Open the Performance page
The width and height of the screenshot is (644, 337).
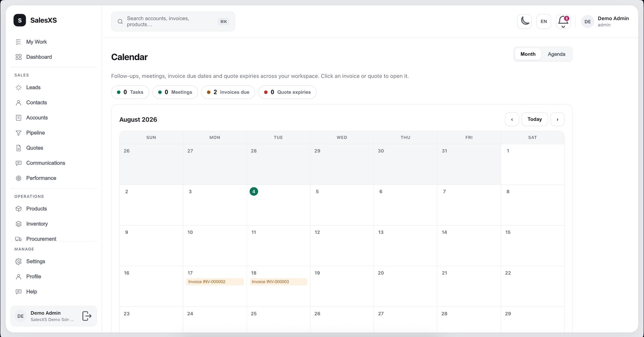click(53, 178)
